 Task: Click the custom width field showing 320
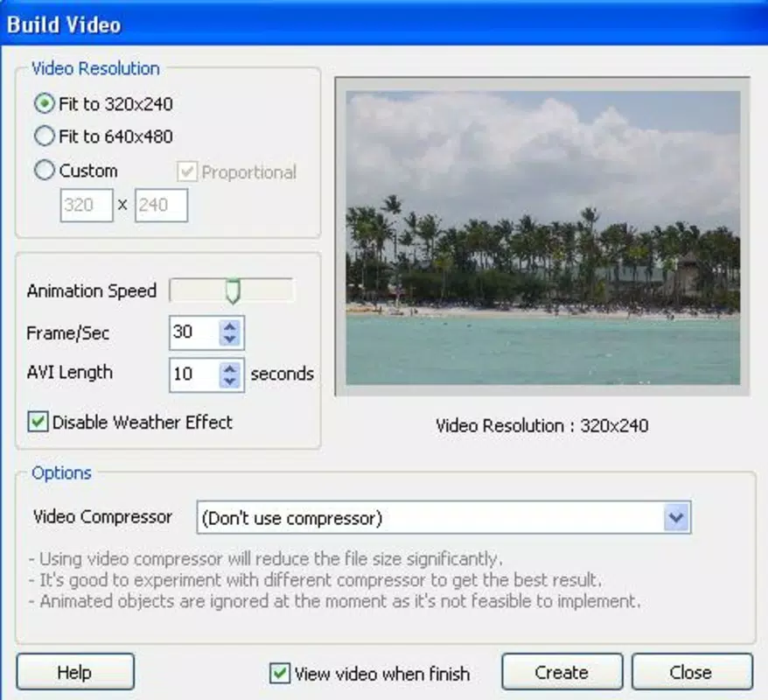pyautogui.click(x=87, y=206)
